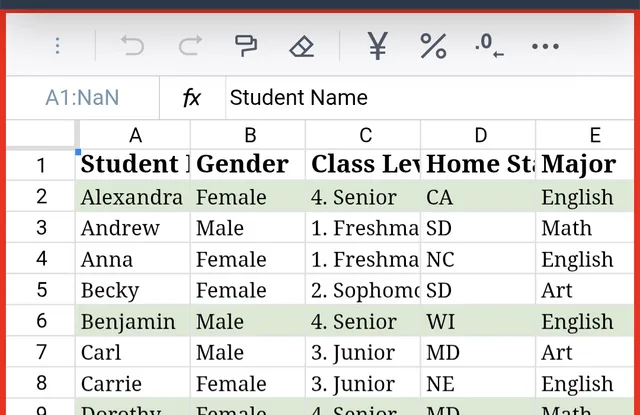The width and height of the screenshot is (640, 415).
Task: Click the Gender header cell
Action: pos(248,165)
